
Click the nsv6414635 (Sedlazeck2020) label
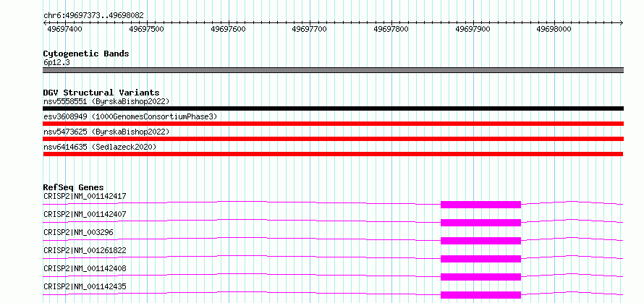click(x=100, y=147)
